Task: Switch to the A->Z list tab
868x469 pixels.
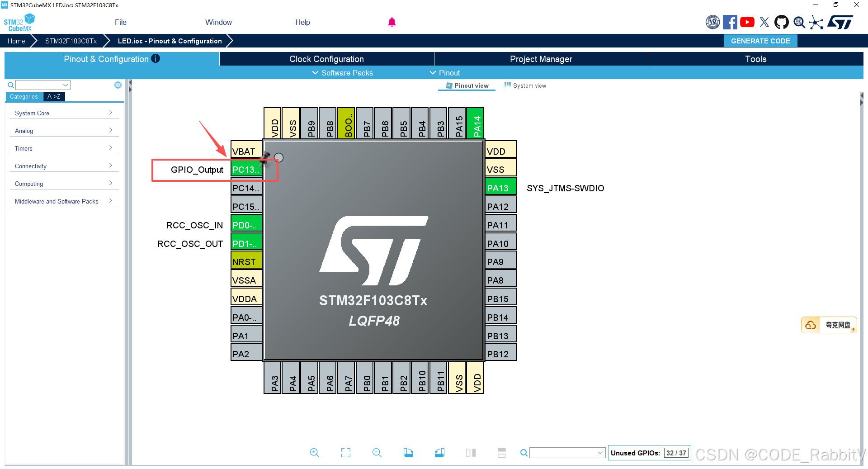Action: pyautogui.click(x=54, y=96)
